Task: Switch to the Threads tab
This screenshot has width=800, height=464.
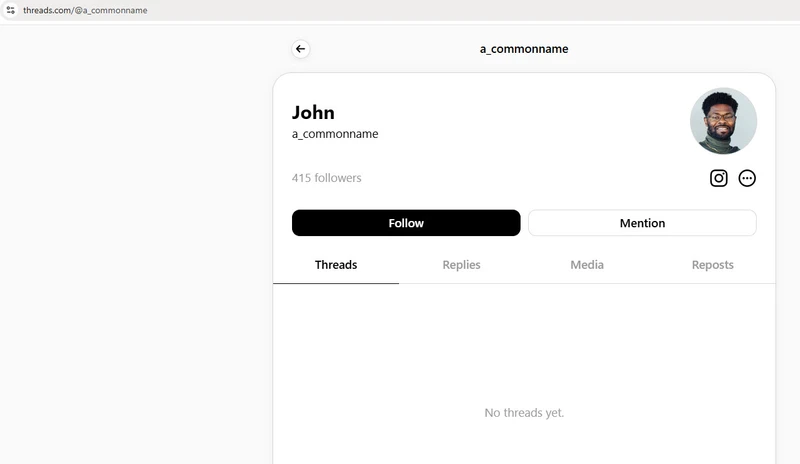Action: tap(336, 265)
